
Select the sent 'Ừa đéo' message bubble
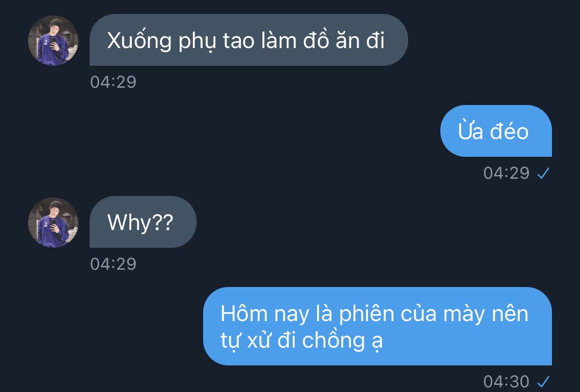496,131
